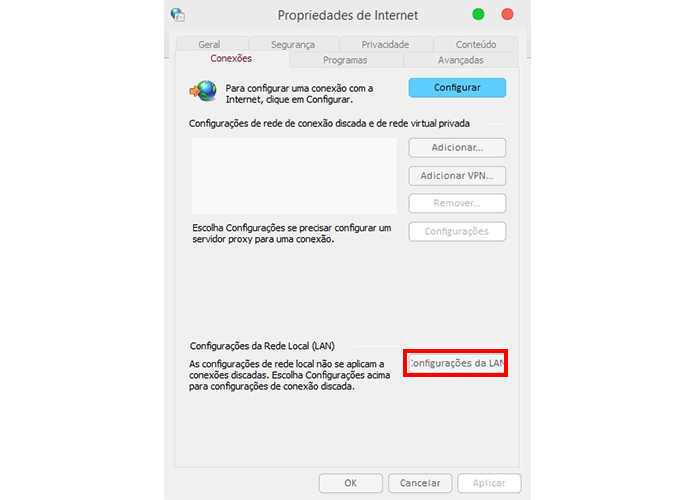Click the Remover... button
The height and width of the screenshot is (500, 695).
coord(457,203)
